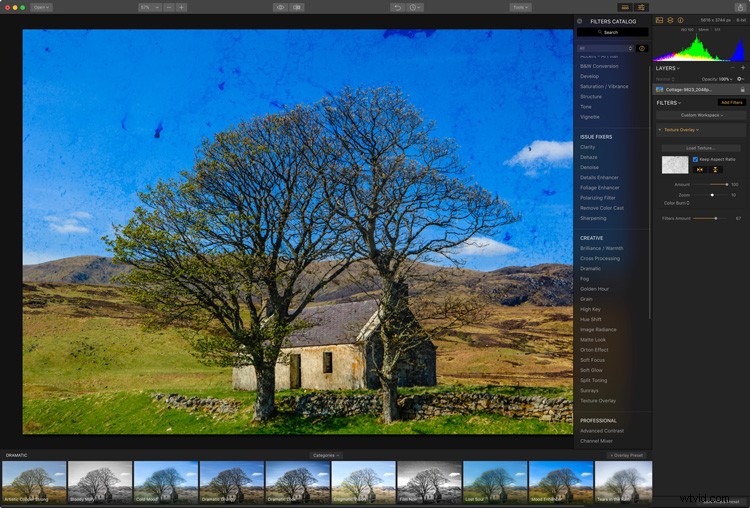Select the Split Toning filter

coord(593,380)
